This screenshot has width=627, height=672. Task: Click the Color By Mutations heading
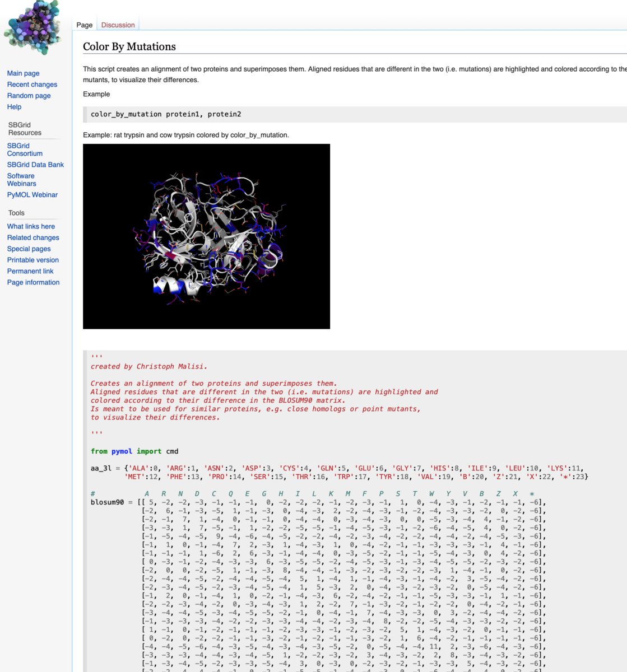(x=129, y=46)
